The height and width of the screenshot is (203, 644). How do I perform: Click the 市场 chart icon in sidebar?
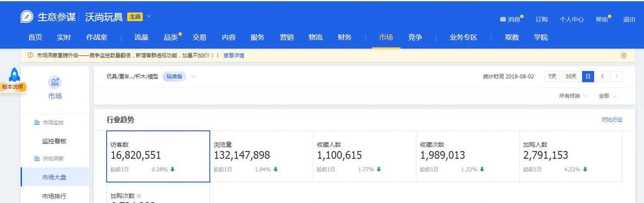coord(55,82)
